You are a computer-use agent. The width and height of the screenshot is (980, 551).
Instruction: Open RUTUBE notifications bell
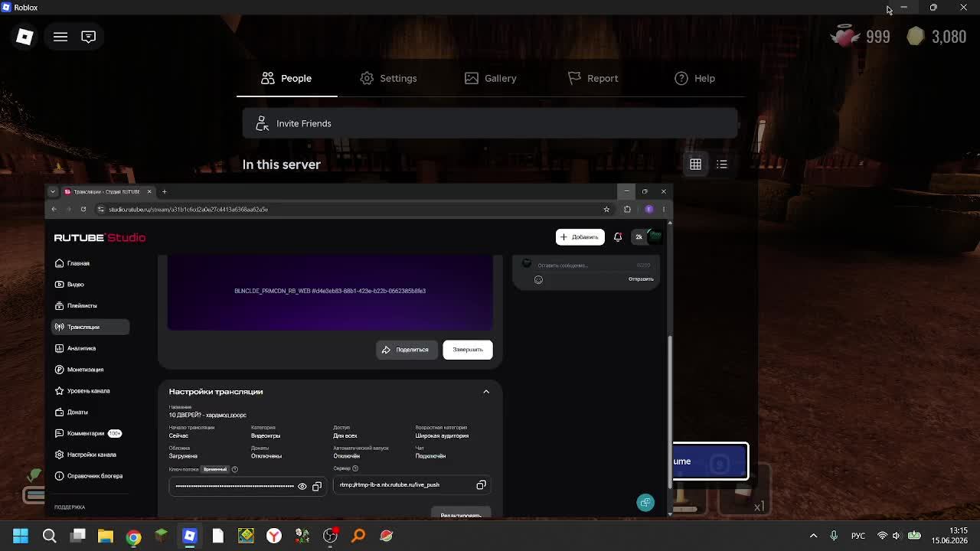[x=618, y=237]
